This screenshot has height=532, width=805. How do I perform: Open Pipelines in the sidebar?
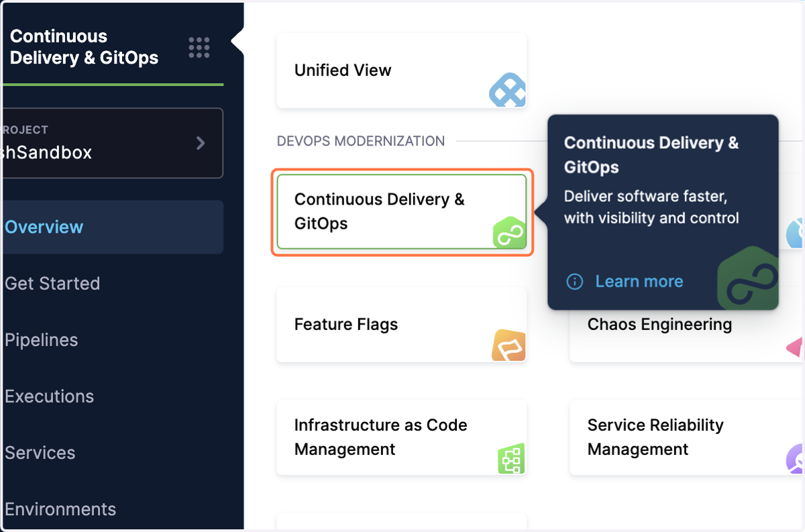click(x=42, y=339)
